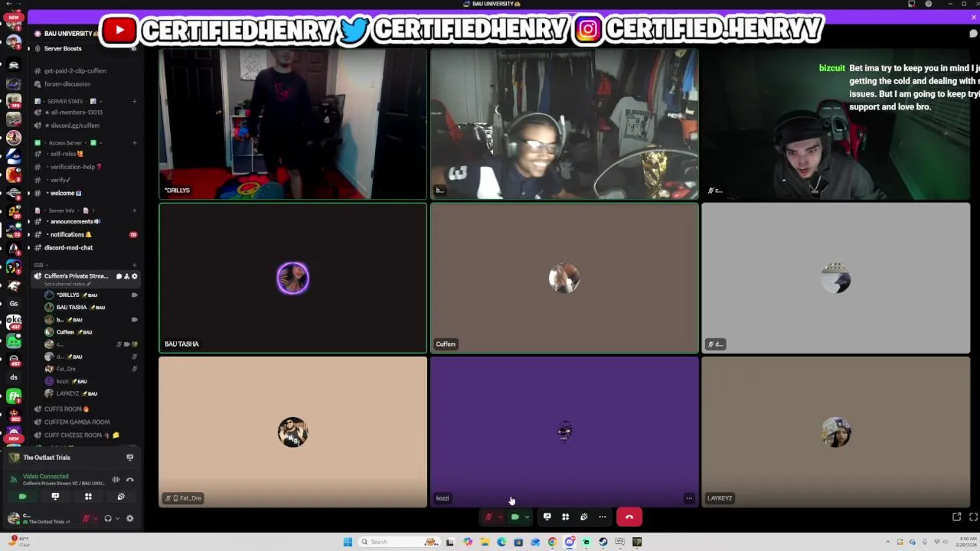Unmute microphone in call control bar
Screen dimensions: 980x551
[x=488, y=517]
